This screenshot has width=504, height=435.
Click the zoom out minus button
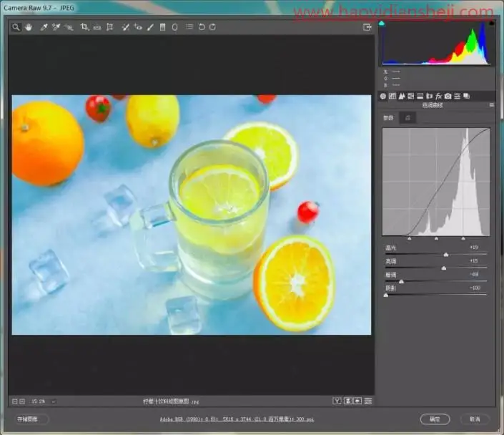(15, 401)
